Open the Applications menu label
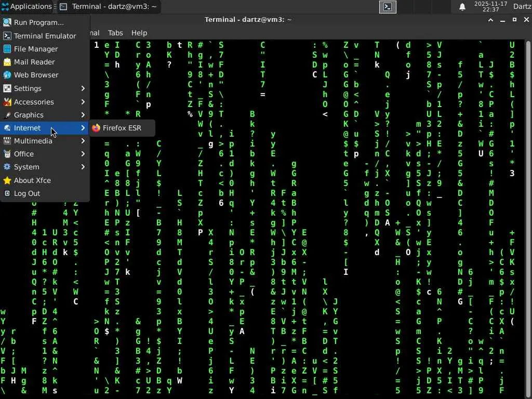This screenshot has height=399, width=532. (x=31, y=6)
